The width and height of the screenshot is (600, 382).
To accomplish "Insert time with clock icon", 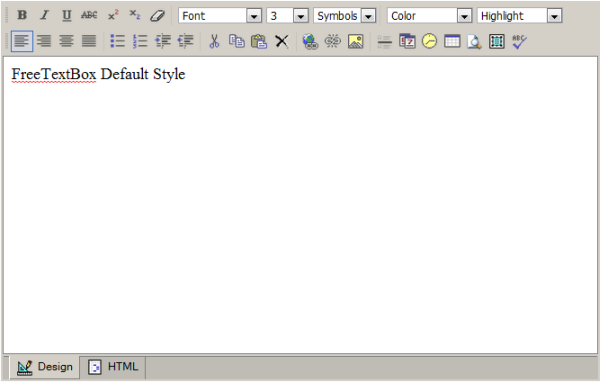I will click(429, 41).
